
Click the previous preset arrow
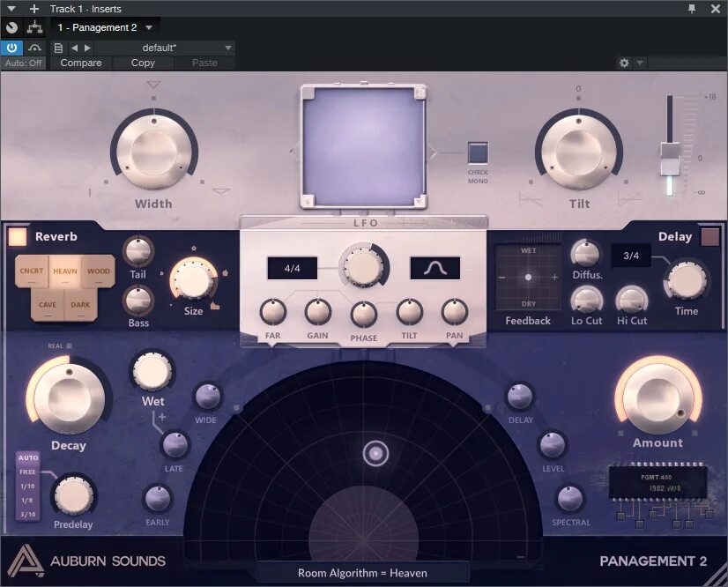click(x=75, y=48)
